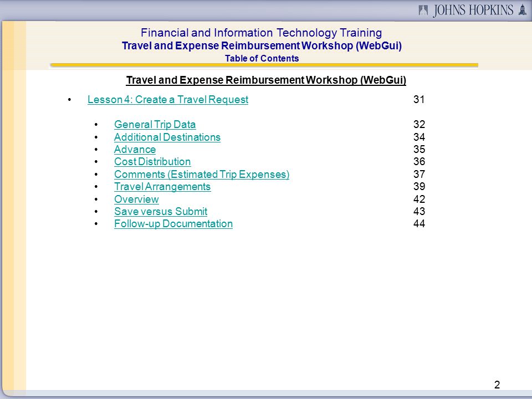Click the Financial and Information Technology Training title
The height and width of the screenshot is (399, 532).
pos(261,33)
